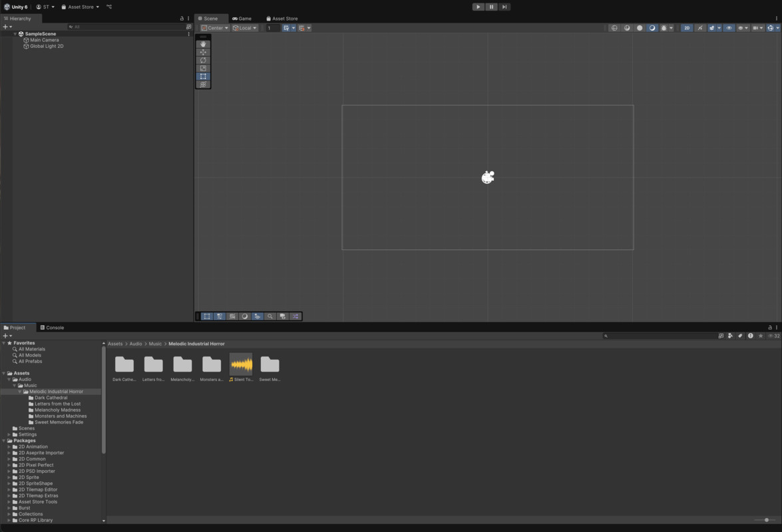This screenshot has width=782, height=532.
Task: Open Project add (+) dropdown
Action: point(7,336)
